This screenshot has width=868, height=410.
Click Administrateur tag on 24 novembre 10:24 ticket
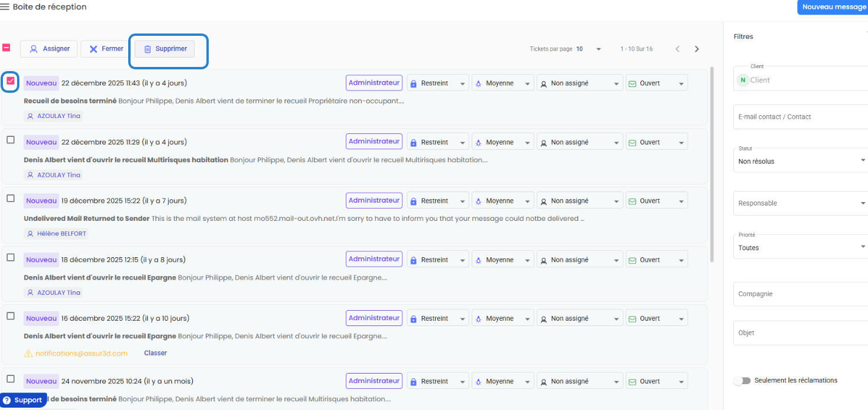[x=374, y=381]
